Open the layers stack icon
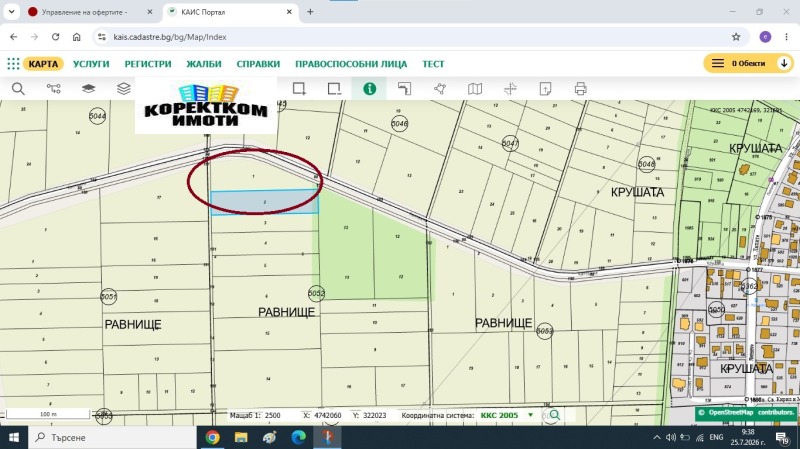 pyautogui.click(x=124, y=89)
